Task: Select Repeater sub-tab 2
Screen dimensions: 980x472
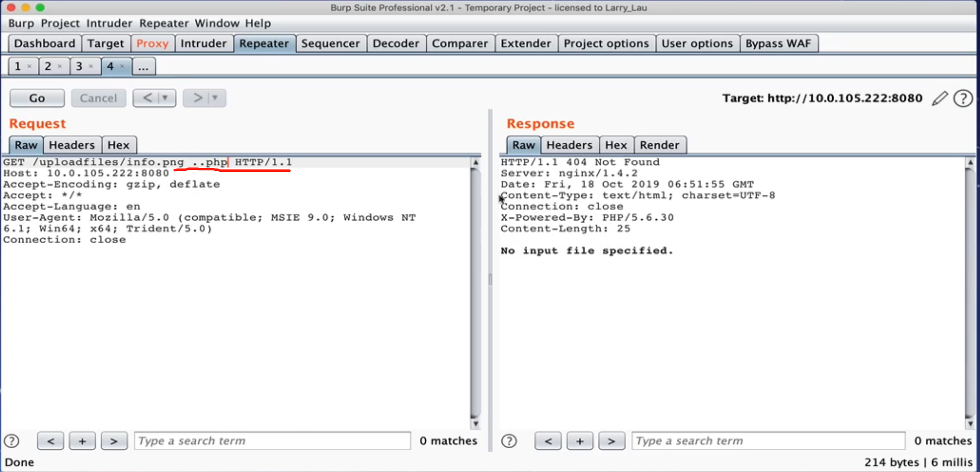Action: 48,66
